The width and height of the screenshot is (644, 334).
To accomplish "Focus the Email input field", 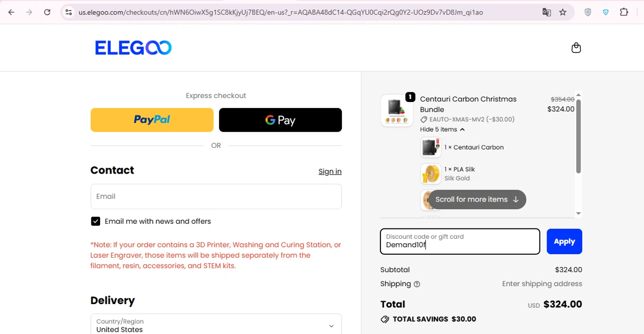I will click(216, 196).
